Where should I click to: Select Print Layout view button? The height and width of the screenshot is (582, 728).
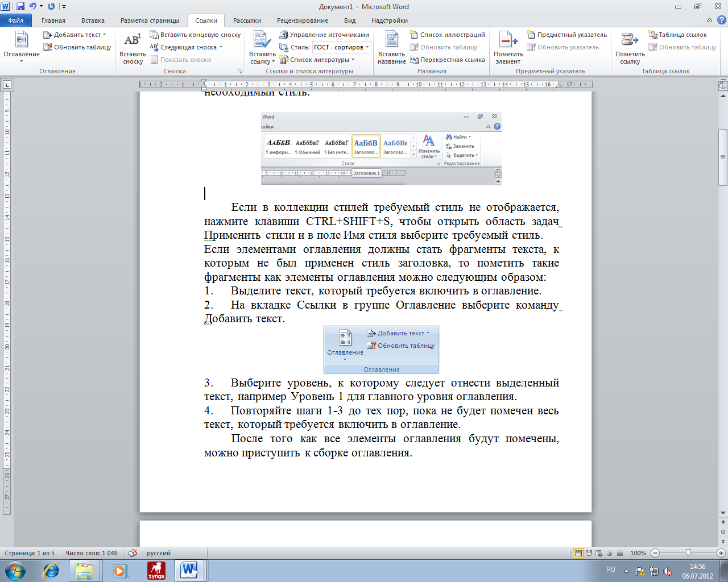pos(578,553)
